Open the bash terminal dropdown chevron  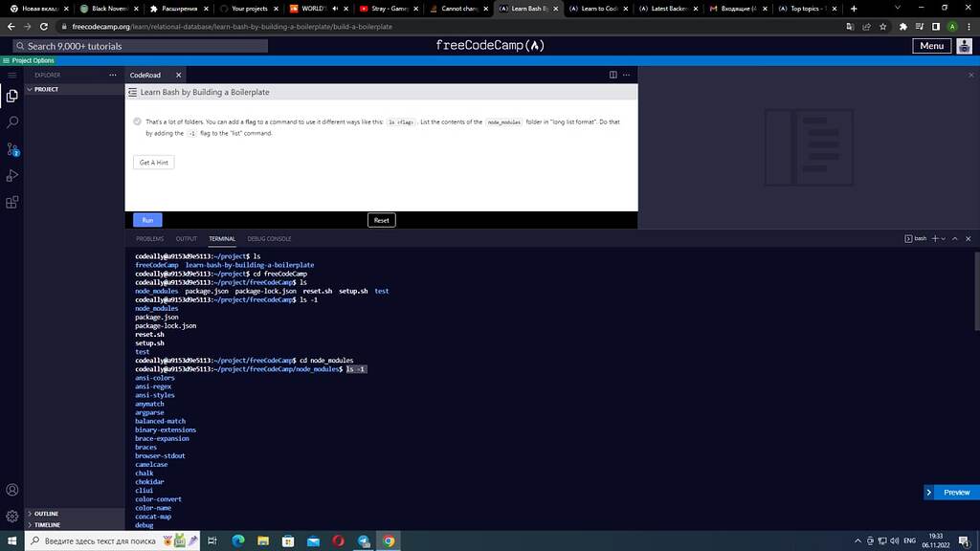tap(944, 239)
